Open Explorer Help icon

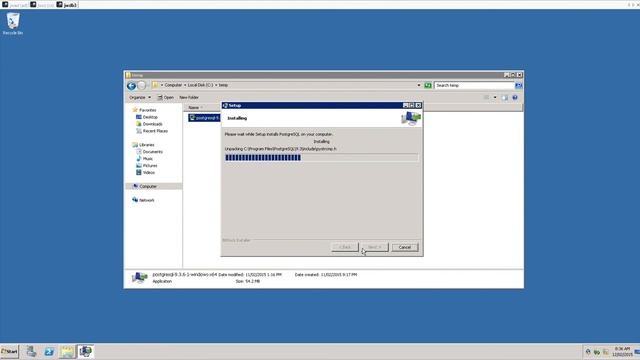click(515, 98)
